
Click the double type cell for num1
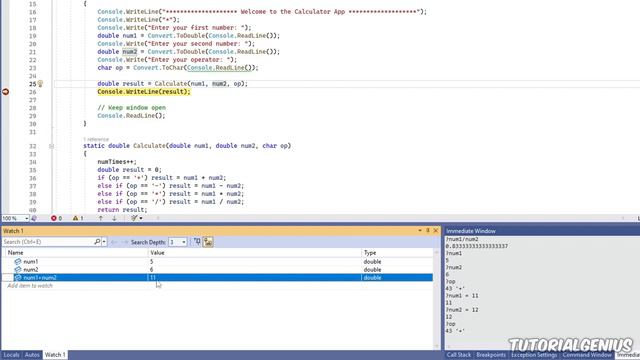(x=372, y=262)
